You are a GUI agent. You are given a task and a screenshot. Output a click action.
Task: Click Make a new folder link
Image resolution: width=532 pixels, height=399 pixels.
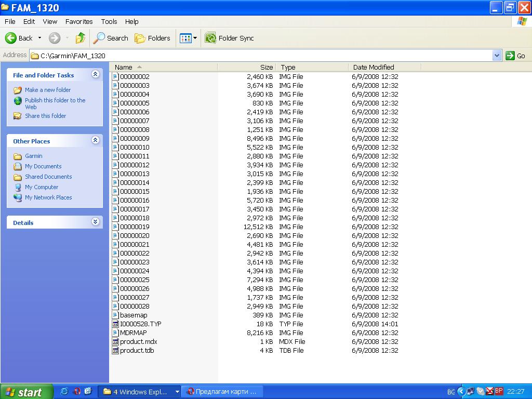(x=47, y=90)
